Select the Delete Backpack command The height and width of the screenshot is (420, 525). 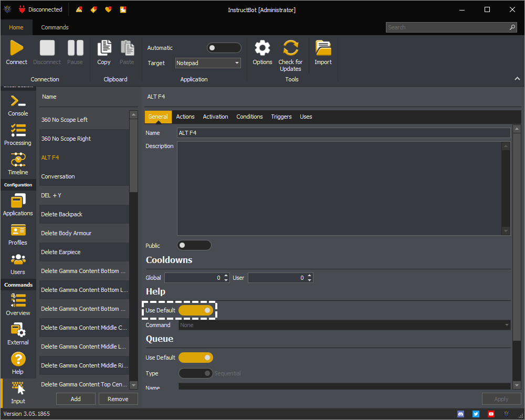(84, 214)
